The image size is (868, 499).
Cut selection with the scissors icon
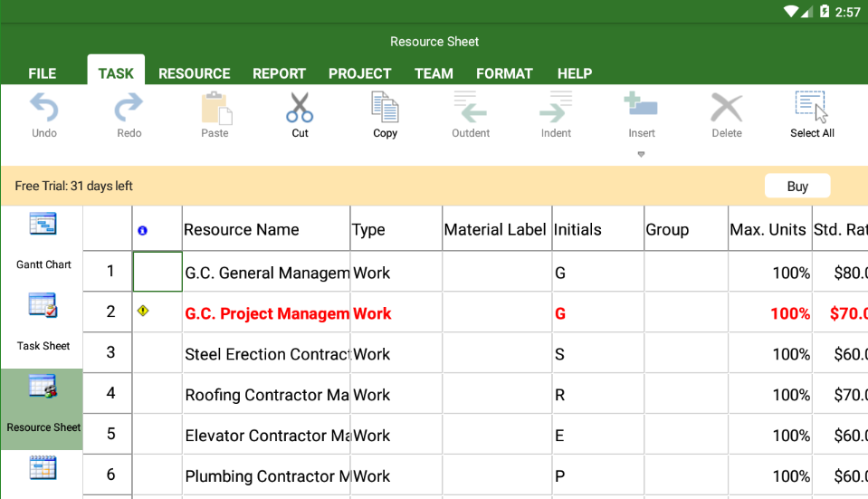coord(300,107)
